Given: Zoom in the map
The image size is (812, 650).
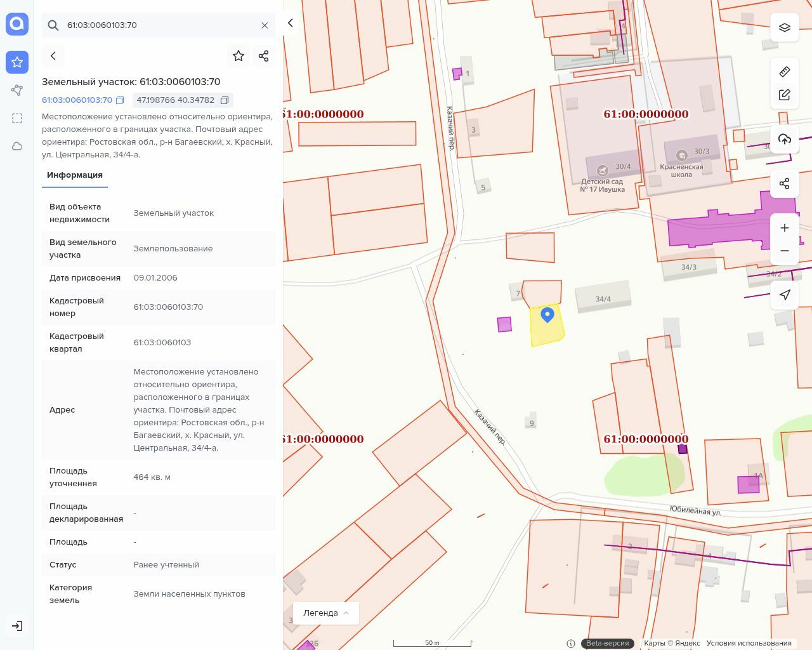Looking at the screenshot, I should click(785, 228).
